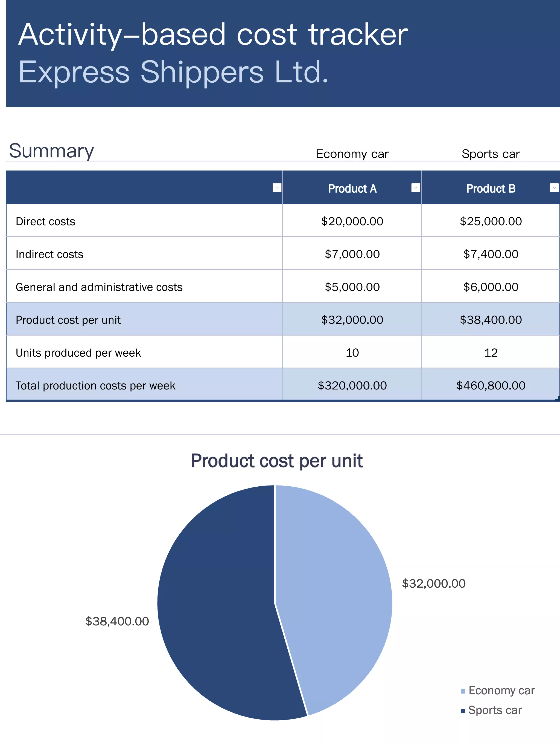Click the $25,000.00 Direct costs cell
560x745 pixels.
tap(490, 221)
